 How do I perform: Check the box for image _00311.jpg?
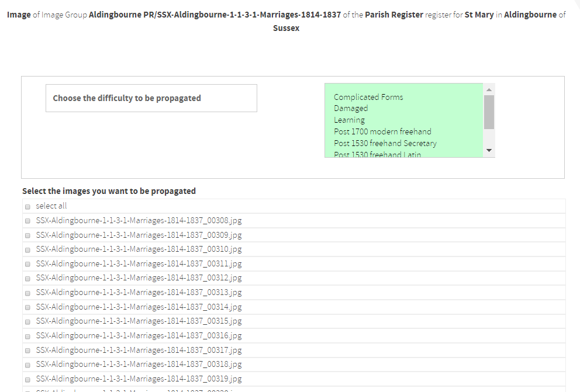27,264
